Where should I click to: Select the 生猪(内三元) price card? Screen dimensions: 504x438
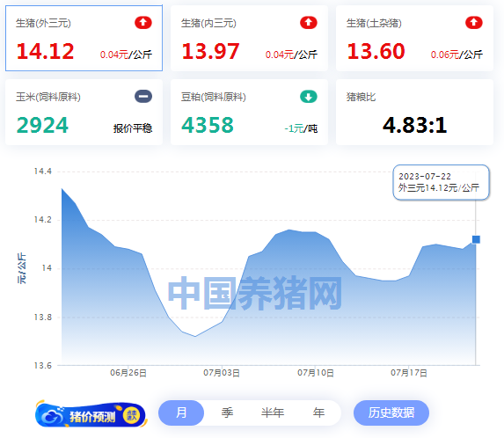(x=249, y=38)
